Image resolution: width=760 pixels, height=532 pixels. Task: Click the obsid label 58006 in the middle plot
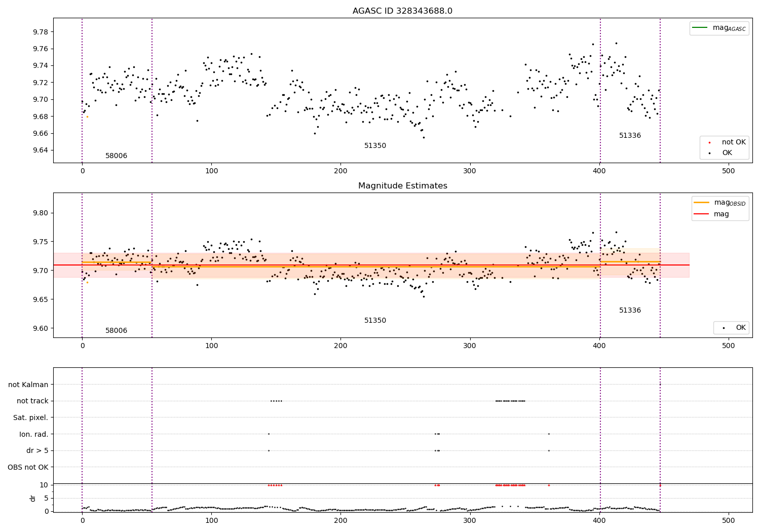116,331
